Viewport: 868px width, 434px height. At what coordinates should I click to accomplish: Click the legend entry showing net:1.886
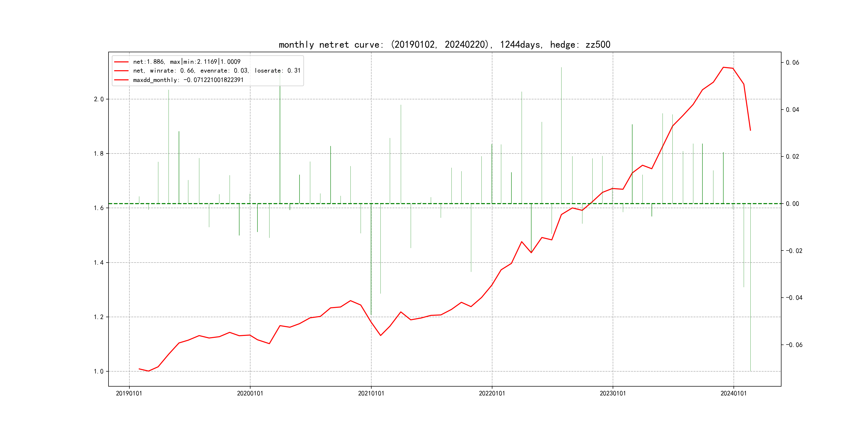(x=187, y=62)
